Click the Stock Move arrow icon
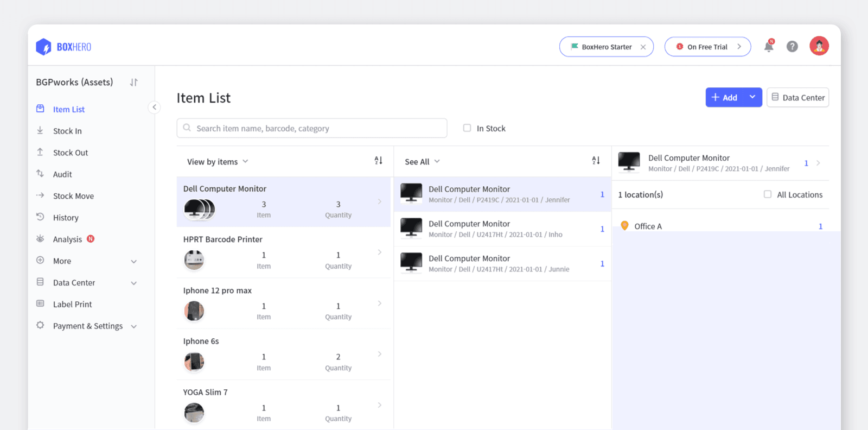 pyautogui.click(x=40, y=195)
